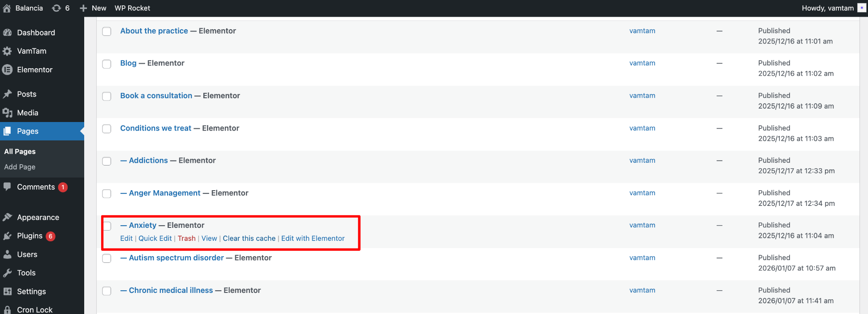Click vamtam author in Autism spectrum disorder row

click(x=642, y=258)
